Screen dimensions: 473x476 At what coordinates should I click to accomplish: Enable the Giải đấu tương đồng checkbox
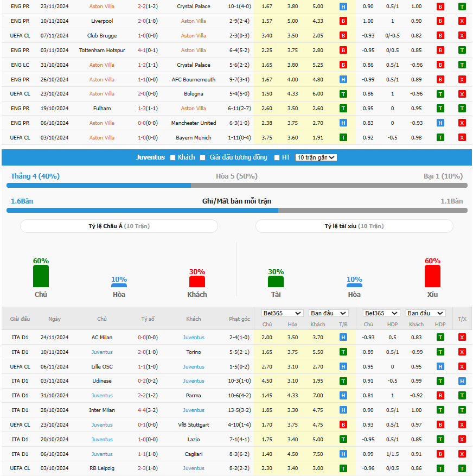click(203, 157)
